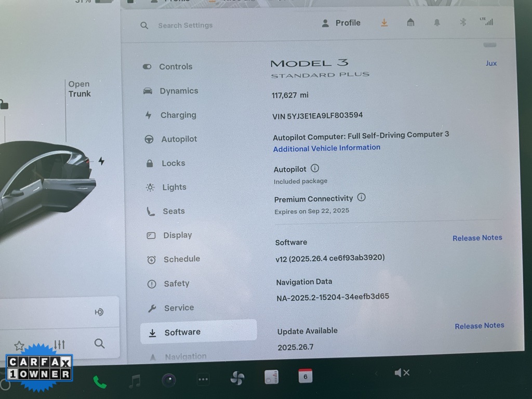
Task: Show Premium Connectivity info tooltip
Action: click(x=362, y=197)
